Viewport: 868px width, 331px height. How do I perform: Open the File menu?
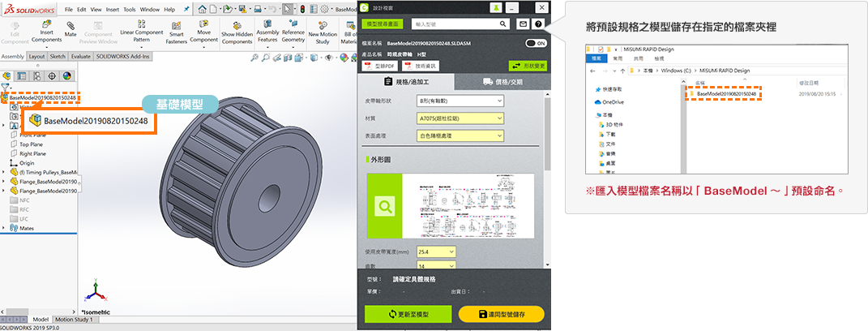(69, 10)
